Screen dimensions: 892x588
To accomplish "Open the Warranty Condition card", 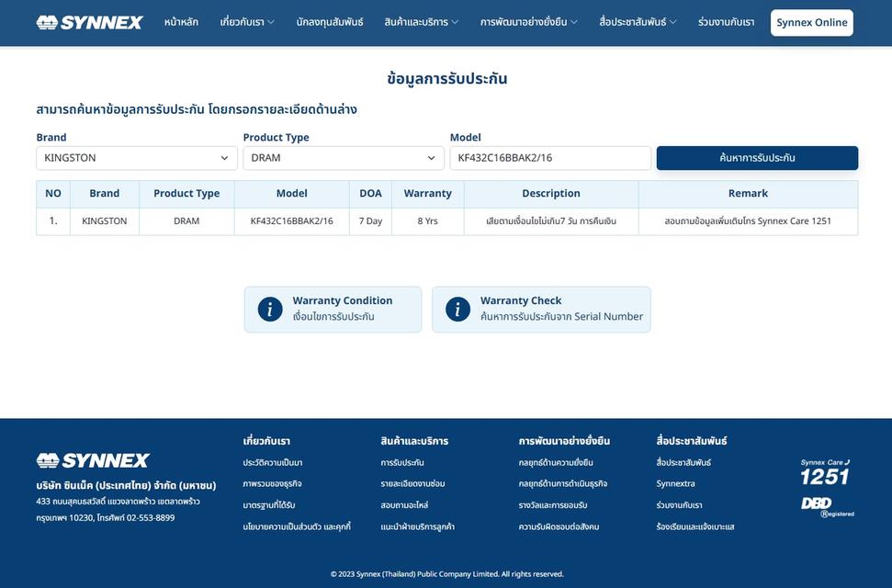I will pyautogui.click(x=333, y=309).
